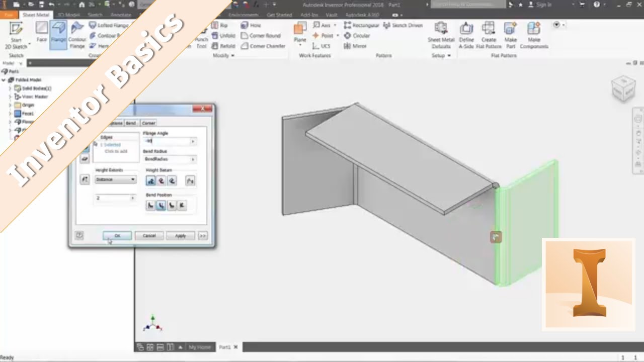
Task: Open the Bend Radius field arrow
Action: tap(193, 159)
